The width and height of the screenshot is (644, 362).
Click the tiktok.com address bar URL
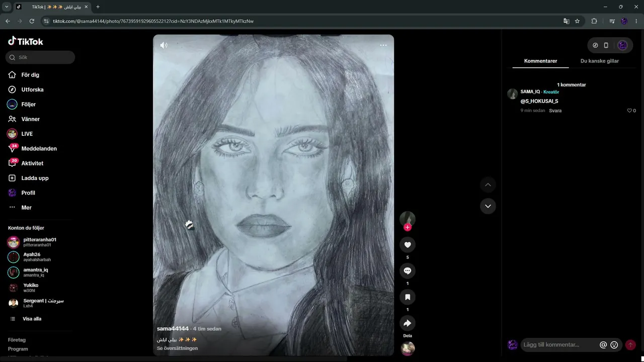(x=153, y=21)
